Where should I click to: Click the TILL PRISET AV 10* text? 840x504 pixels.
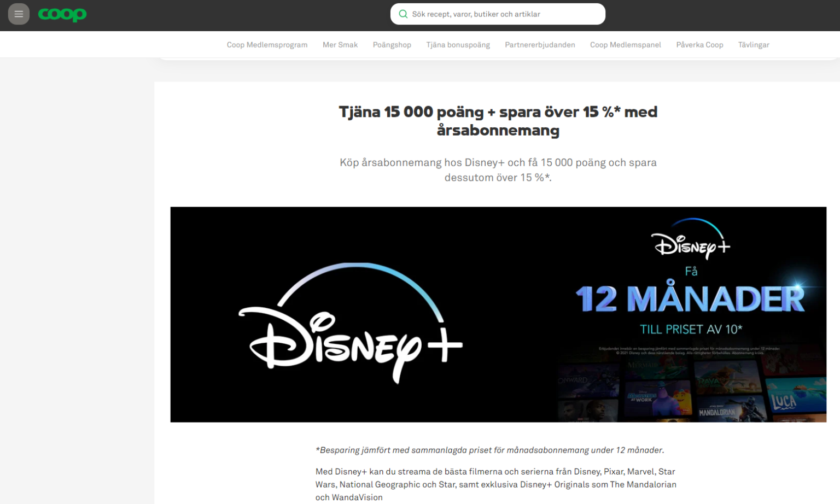[691, 329]
